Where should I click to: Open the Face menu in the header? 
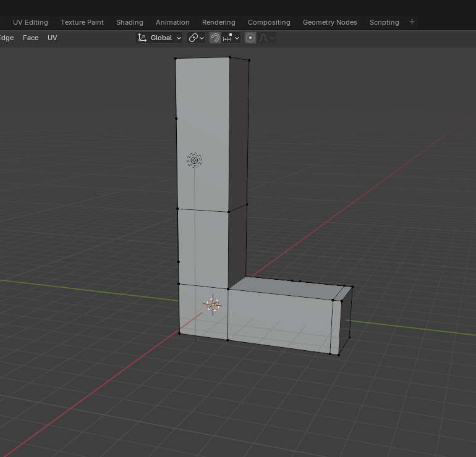31,38
